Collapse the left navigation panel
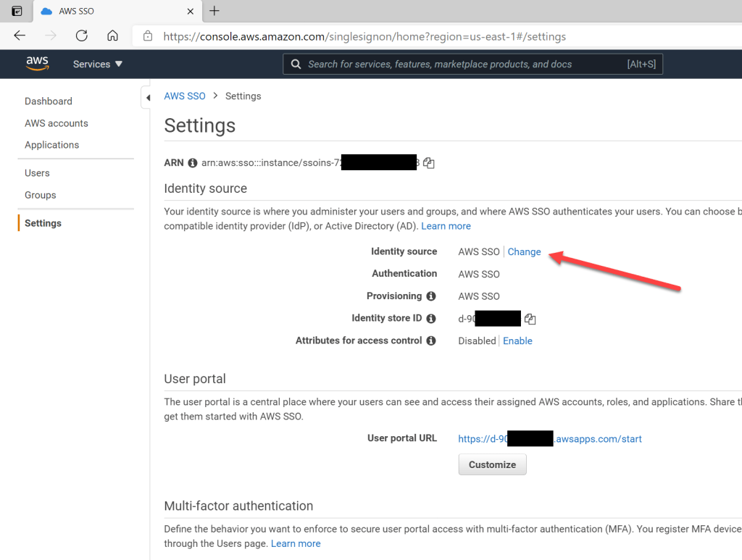Viewport: 742px width, 560px height. (148, 97)
